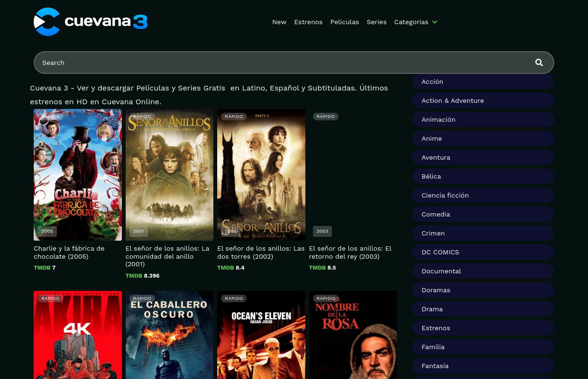Select the Comedia category
Image resolution: width=588 pixels, height=379 pixels.
(483, 214)
